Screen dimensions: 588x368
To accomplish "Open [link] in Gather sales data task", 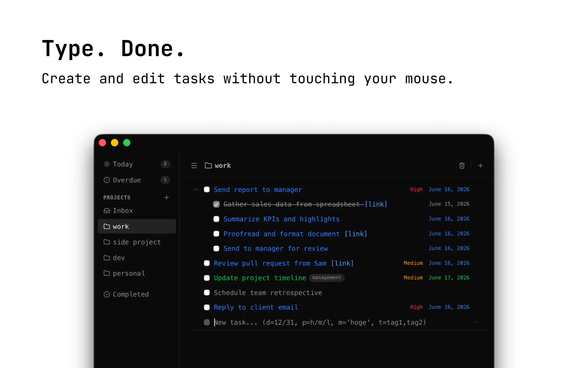I will click(376, 204).
